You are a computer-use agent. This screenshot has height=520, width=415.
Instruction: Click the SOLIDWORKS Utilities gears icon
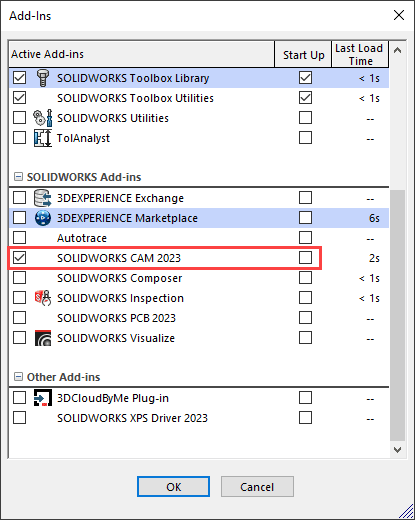[x=43, y=118]
